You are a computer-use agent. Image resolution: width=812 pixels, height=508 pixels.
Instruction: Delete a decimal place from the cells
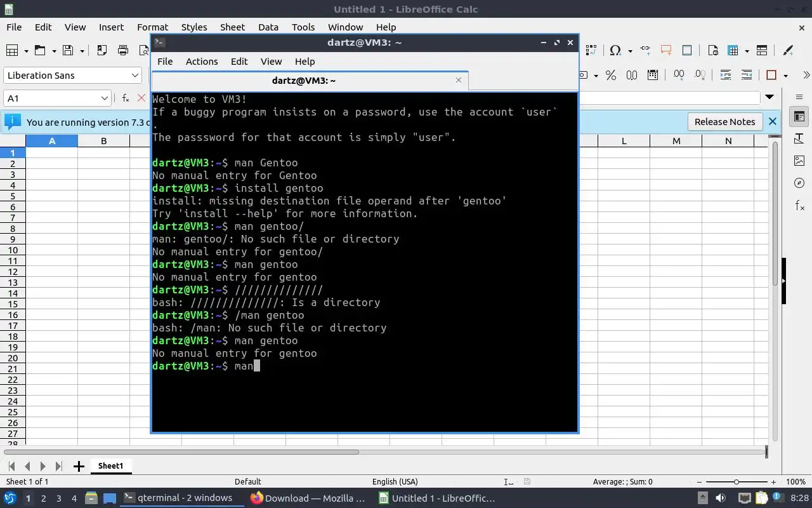(x=700, y=75)
